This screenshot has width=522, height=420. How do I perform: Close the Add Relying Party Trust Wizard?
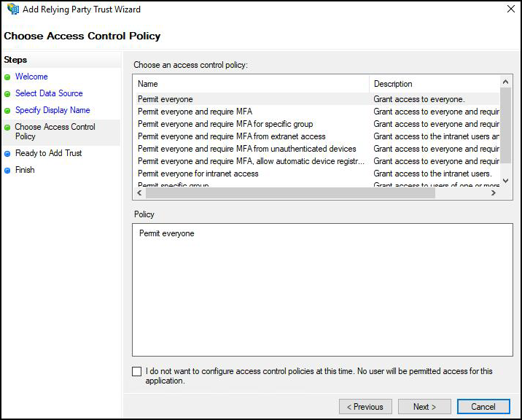[x=509, y=10]
